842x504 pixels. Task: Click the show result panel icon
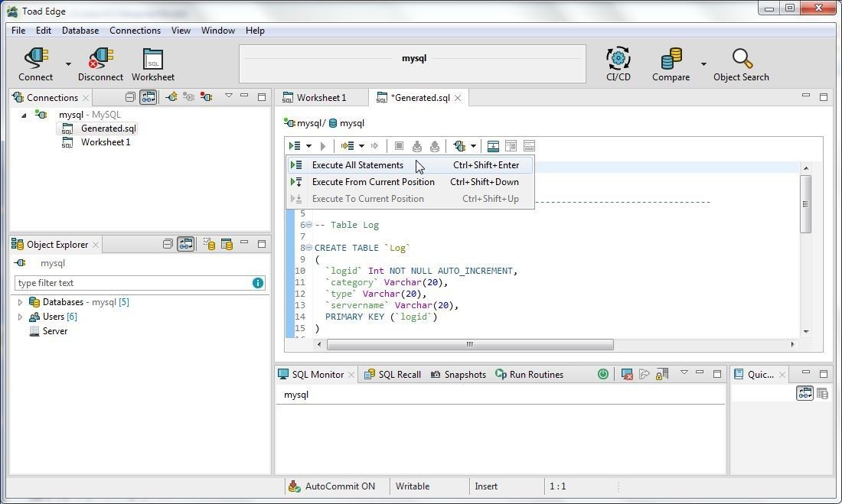tap(493, 146)
